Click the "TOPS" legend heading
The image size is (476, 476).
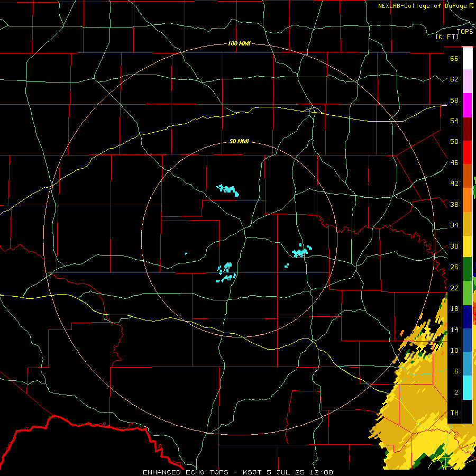(465, 31)
